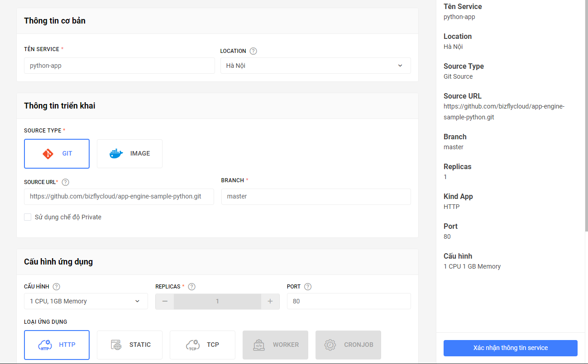This screenshot has width=588, height=364.
Task: Click the WORKER application type icon
Action: click(275, 345)
